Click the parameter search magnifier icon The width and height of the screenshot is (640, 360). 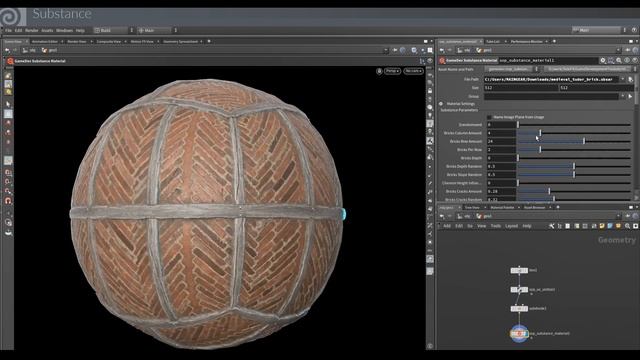(619, 60)
